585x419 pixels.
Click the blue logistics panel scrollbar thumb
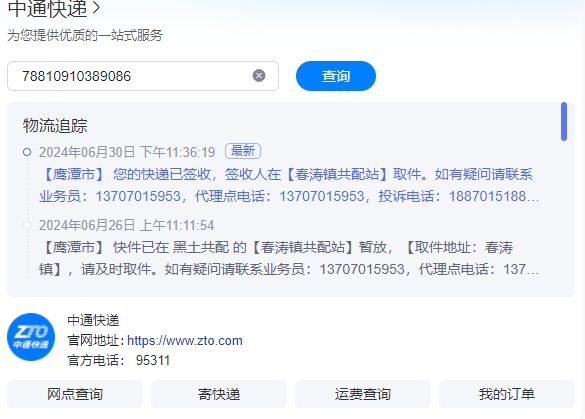coord(564,122)
